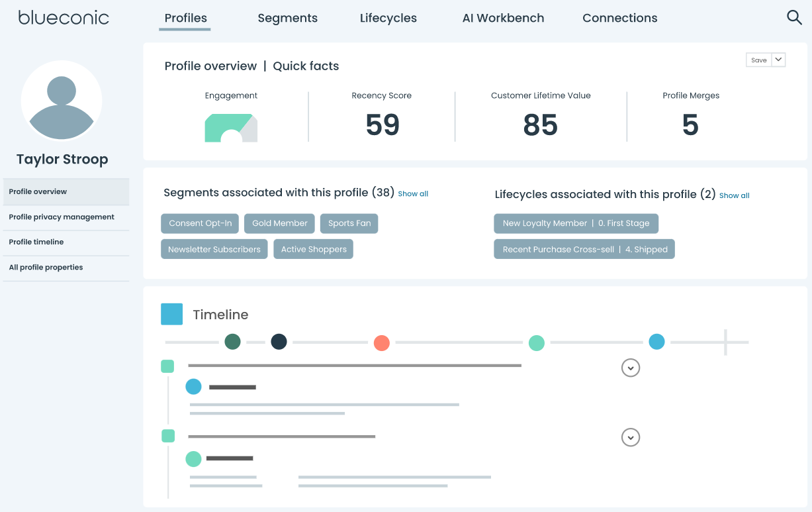Open the search magnifier icon

coord(794,18)
